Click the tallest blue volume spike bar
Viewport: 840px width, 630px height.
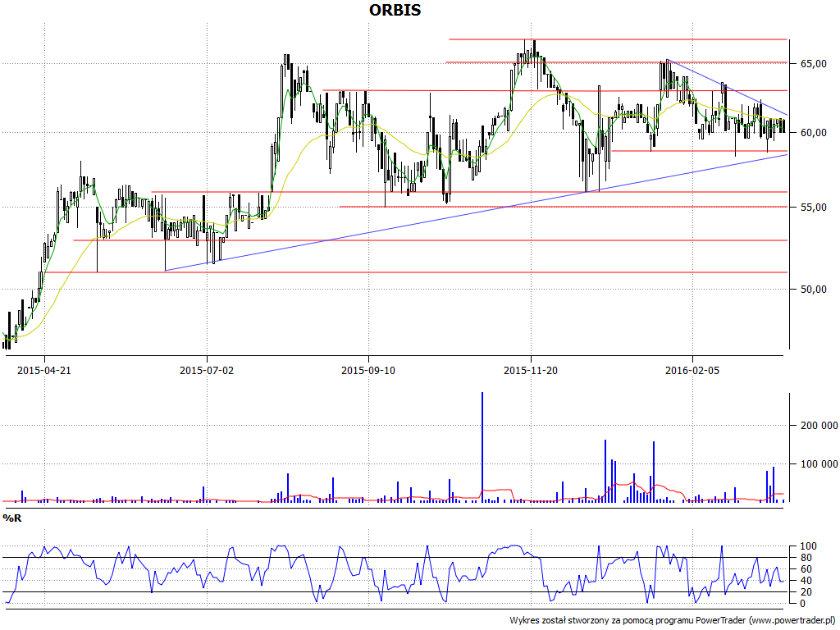[x=482, y=447]
